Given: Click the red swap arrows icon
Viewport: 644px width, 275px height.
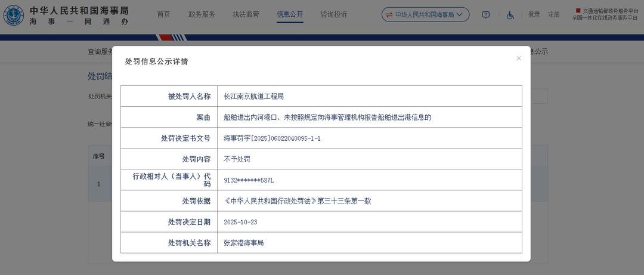Looking at the screenshot, I should click(389, 15).
